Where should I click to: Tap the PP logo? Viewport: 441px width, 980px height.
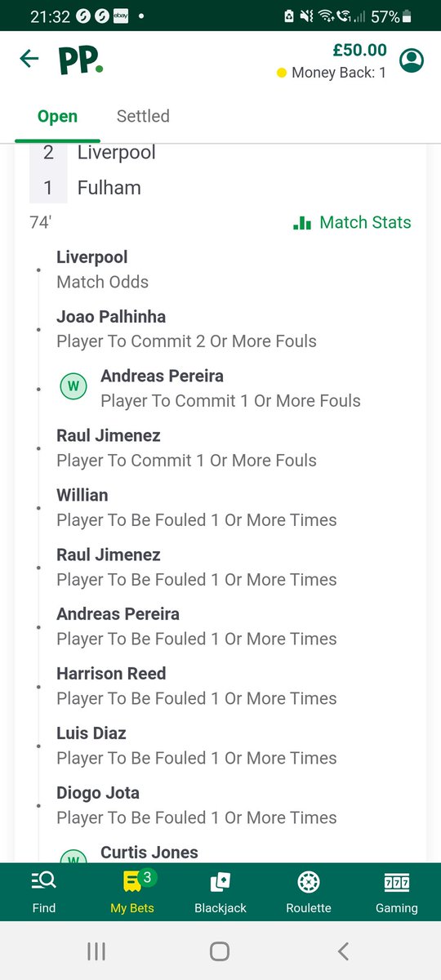[81, 61]
